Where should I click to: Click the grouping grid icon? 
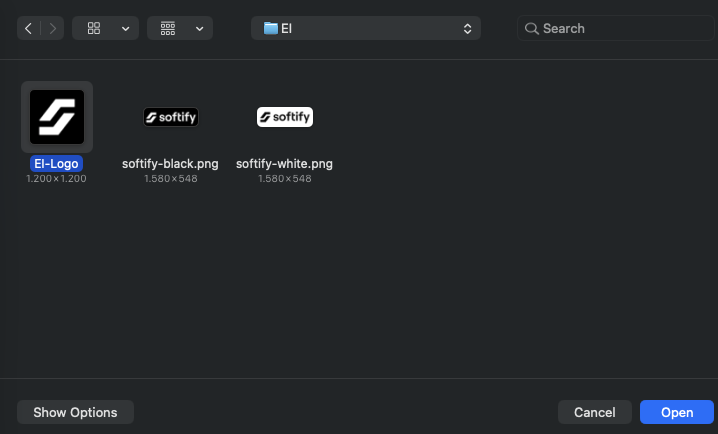168,28
